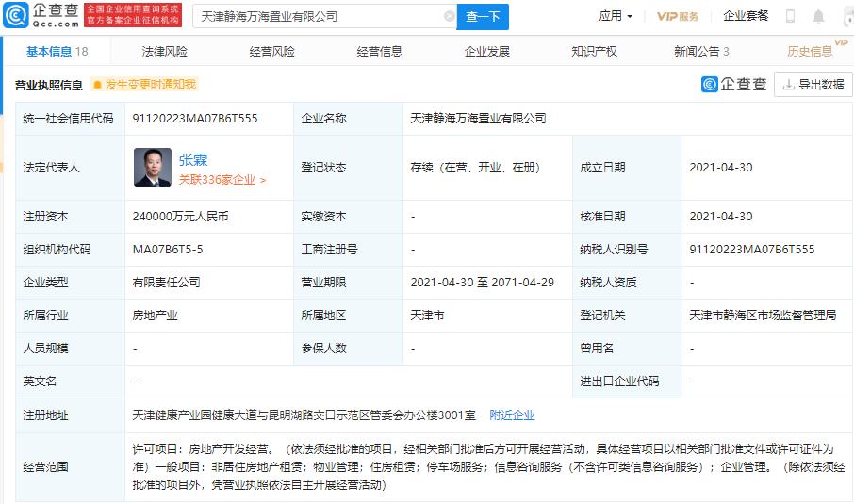Switch to the 历史信息 VIP tab
The width and height of the screenshot is (854, 504).
pyautogui.click(x=810, y=51)
